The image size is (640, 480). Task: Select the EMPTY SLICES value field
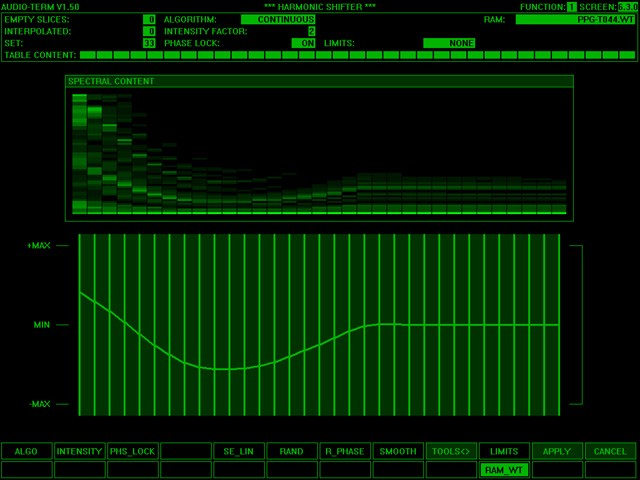(x=149, y=19)
